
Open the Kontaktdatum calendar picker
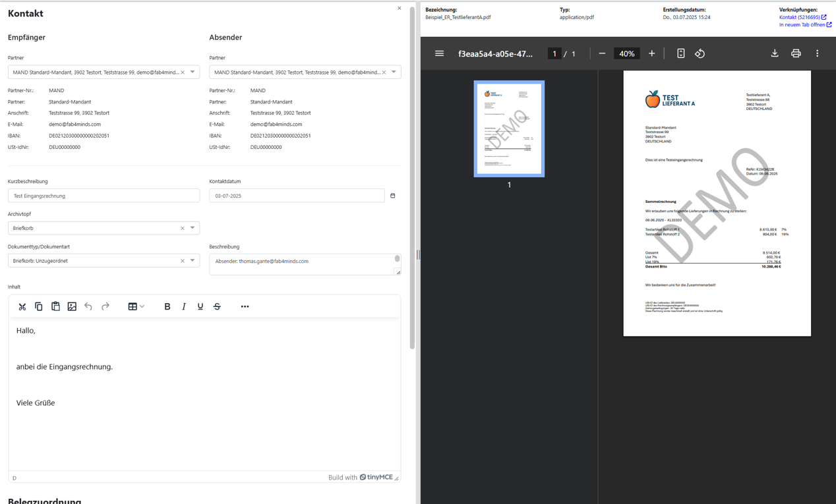click(x=393, y=196)
